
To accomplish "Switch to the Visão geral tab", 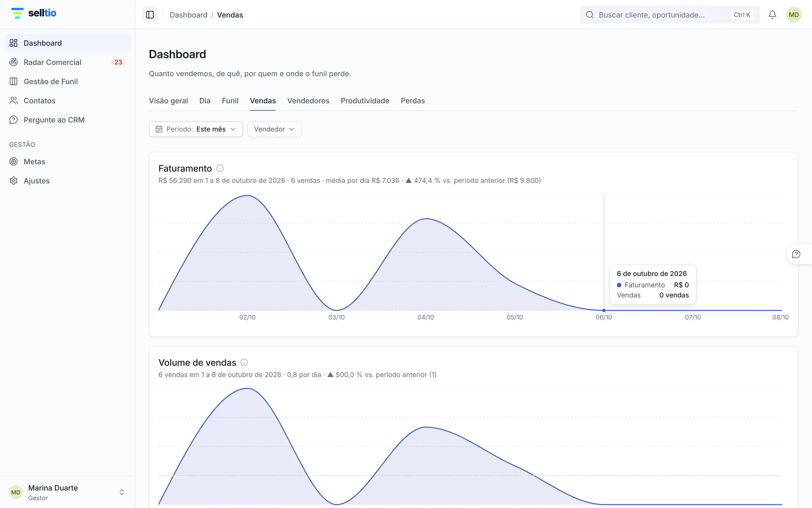I will point(168,101).
